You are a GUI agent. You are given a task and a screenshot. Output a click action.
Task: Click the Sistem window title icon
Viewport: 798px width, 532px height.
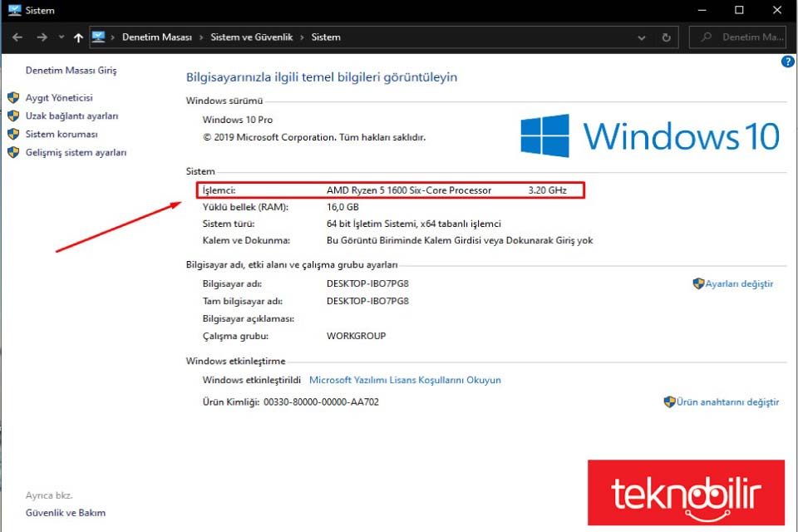15,10
